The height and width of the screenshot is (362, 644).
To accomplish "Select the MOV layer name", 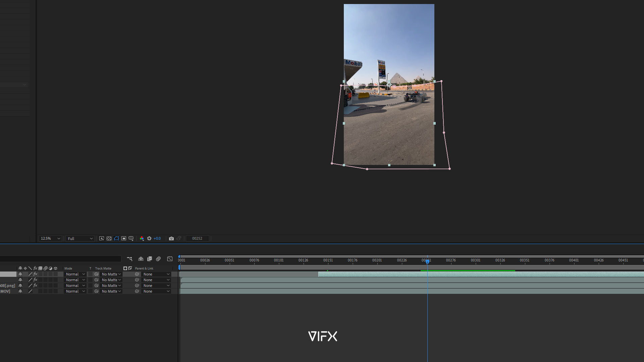I will (5, 291).
